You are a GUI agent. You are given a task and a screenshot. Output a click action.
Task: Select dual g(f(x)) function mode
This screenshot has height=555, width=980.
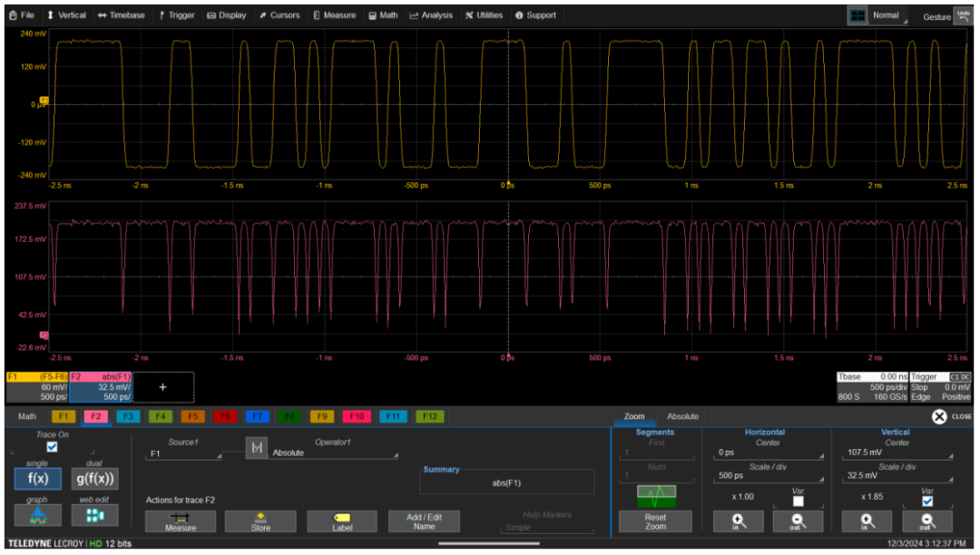[95, 479]
